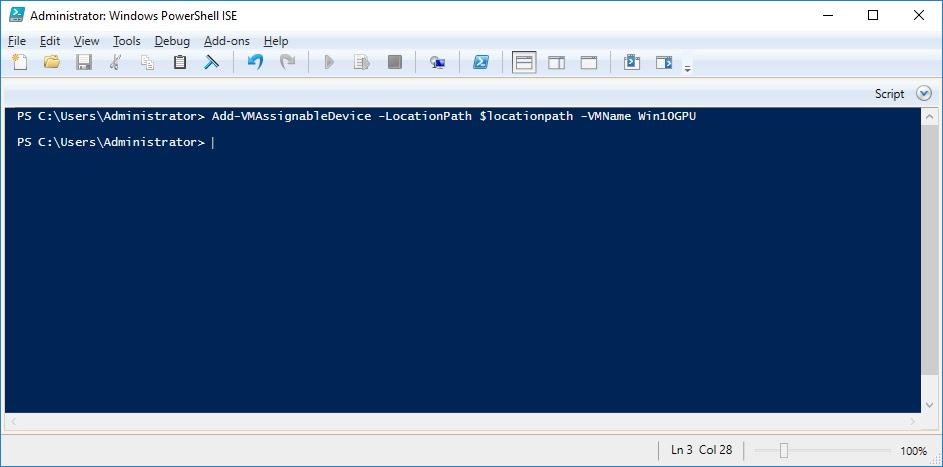Copy selection with the copy icon
The height and width of the screenshot is (467, 943).
(x=147, y=62)
